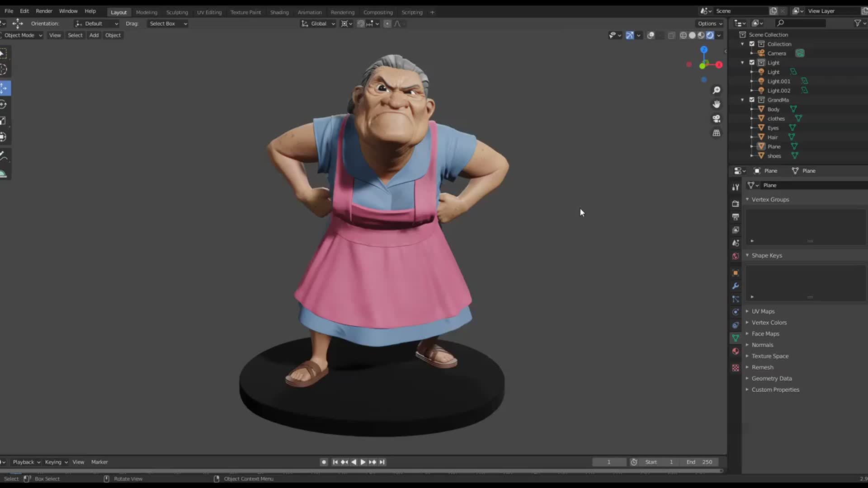Open the File menu
Viewport: 868px width, 488px height.
coord(9,11)
